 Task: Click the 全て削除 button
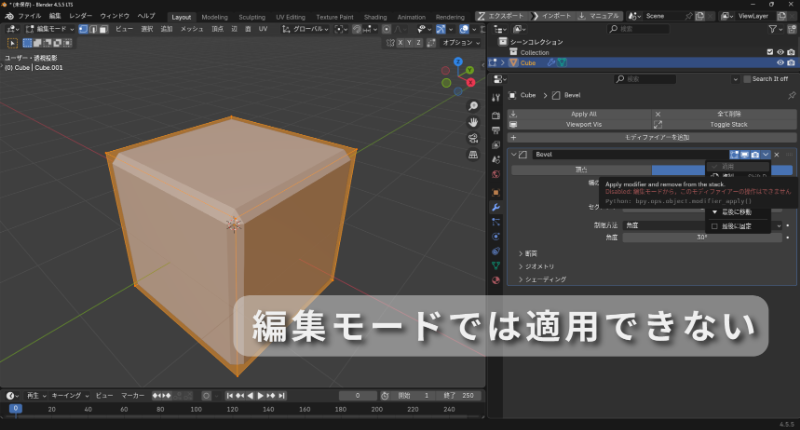coord(724,114)
